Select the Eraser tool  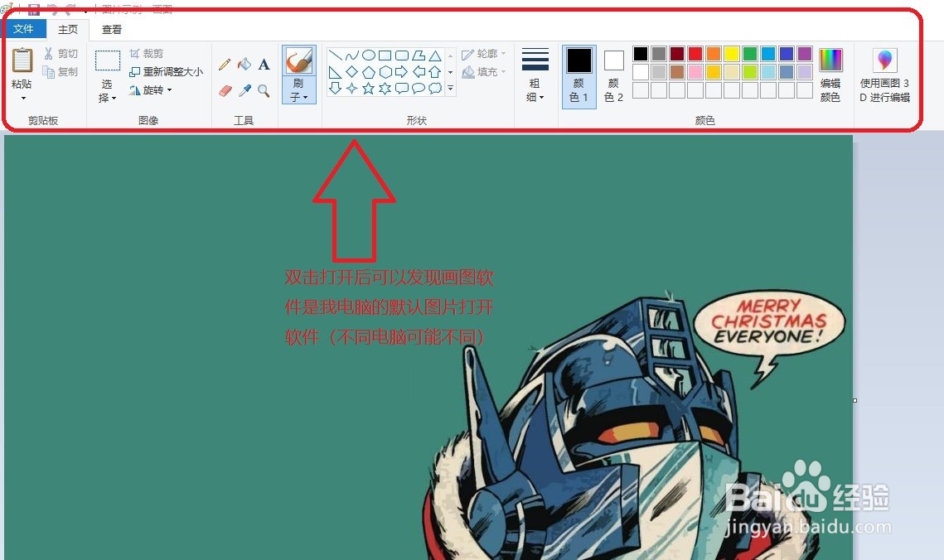point(225,91)
